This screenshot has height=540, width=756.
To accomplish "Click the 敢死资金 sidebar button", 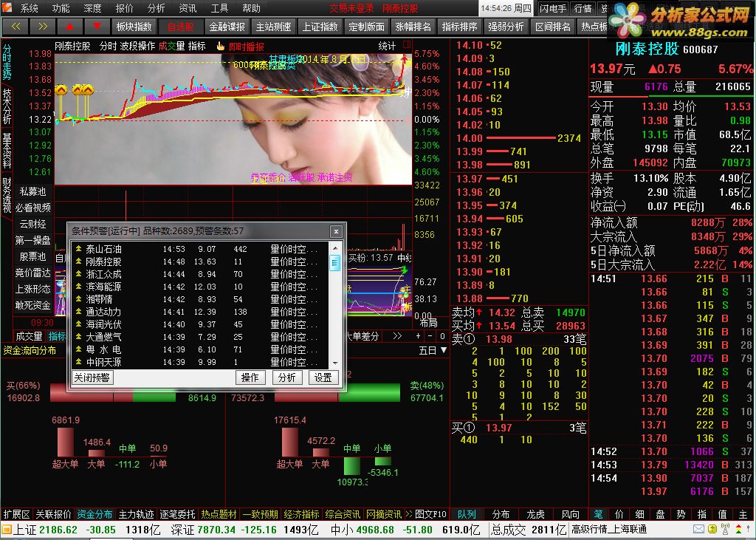I will point(32,305).
